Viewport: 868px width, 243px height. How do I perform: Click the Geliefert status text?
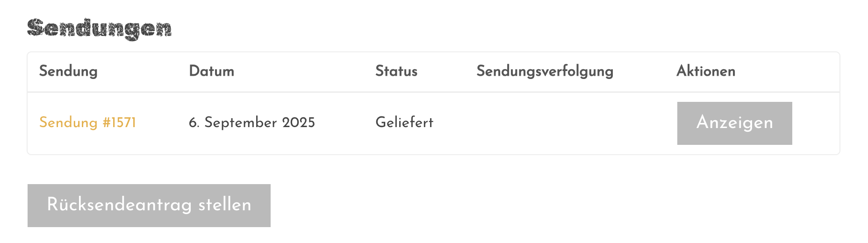[x=404, y=122]
